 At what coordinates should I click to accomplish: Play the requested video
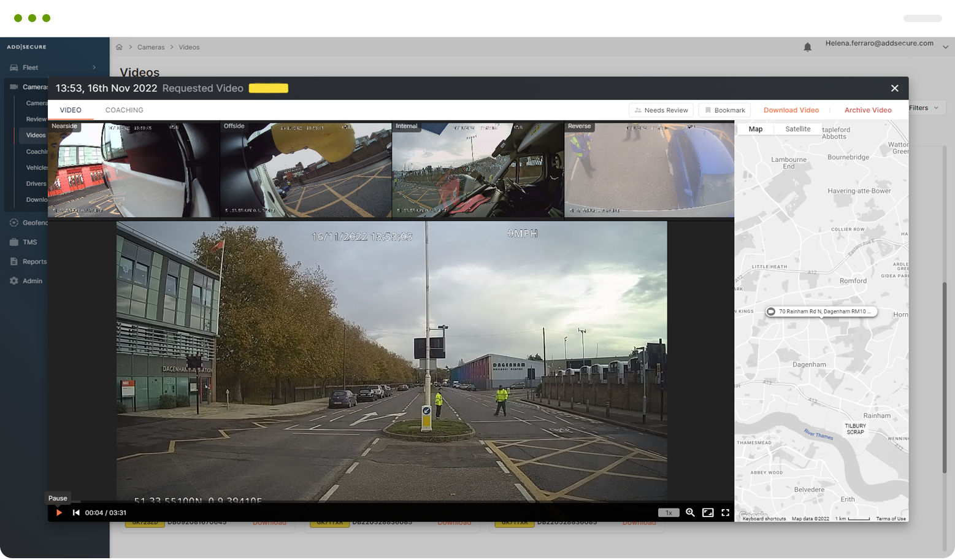click(x=59, y=513)
